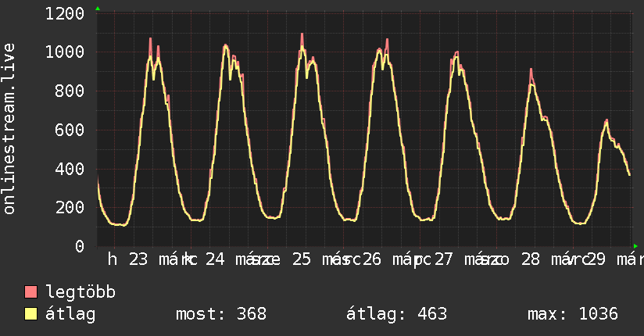Click the green arrow atop the y-axis

pos(98,9)
